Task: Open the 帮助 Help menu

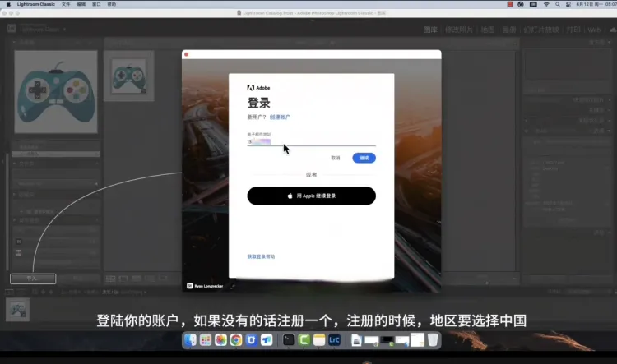Action: (112, 4)
